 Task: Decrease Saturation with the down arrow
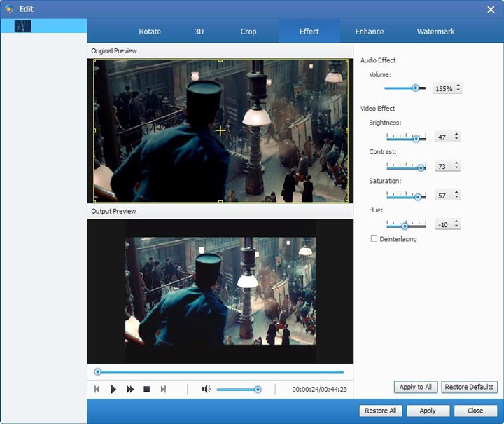[456, 197]
